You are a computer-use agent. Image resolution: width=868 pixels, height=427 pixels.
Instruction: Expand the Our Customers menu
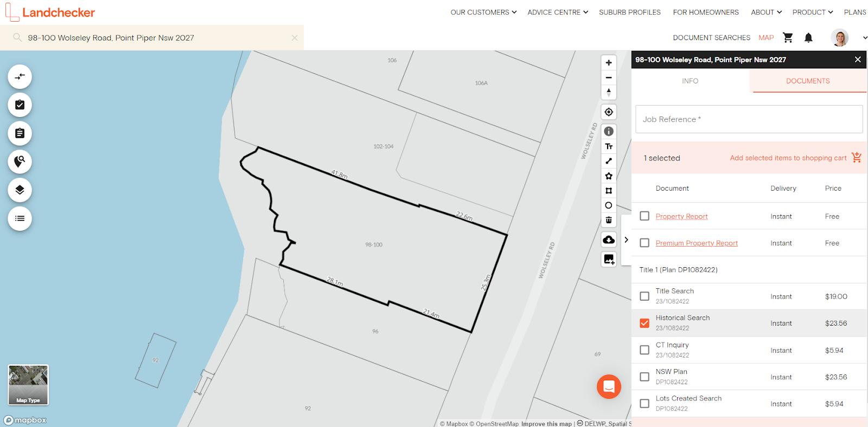point(483,12)
